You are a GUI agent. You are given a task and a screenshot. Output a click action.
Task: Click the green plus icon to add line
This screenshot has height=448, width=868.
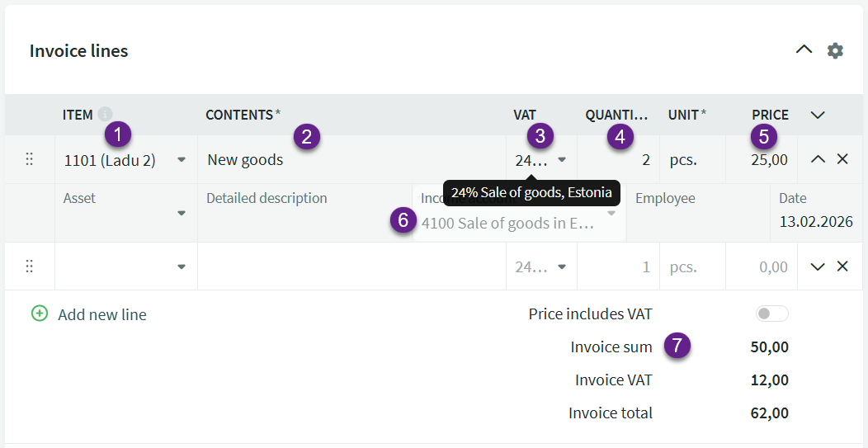pyautogui.click(x=40, y=314)
